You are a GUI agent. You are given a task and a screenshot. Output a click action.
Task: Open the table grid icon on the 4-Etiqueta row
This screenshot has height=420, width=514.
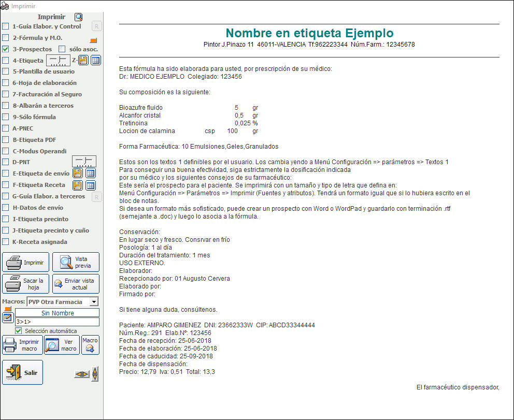coord(96,60)
